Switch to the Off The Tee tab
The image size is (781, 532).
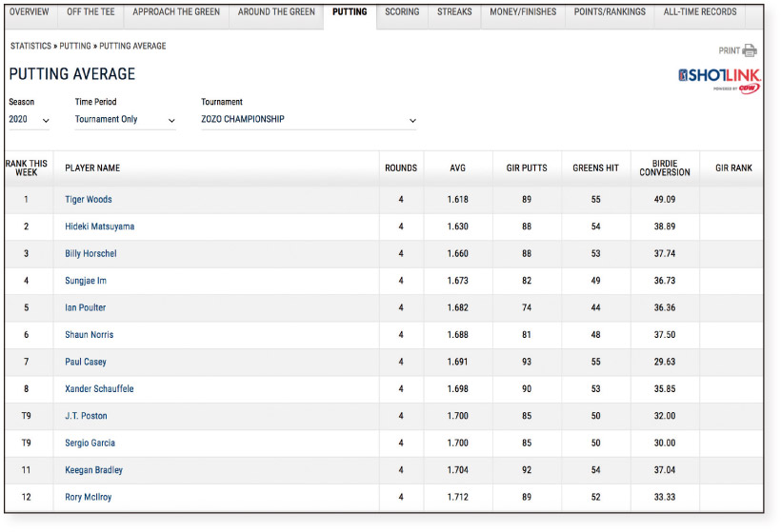pos(91,12)
